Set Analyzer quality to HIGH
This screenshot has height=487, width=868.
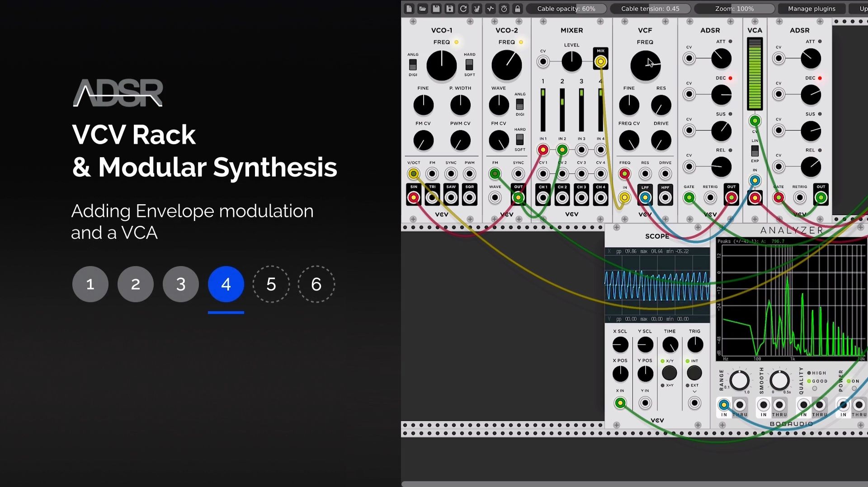click(x=810, y=373)
